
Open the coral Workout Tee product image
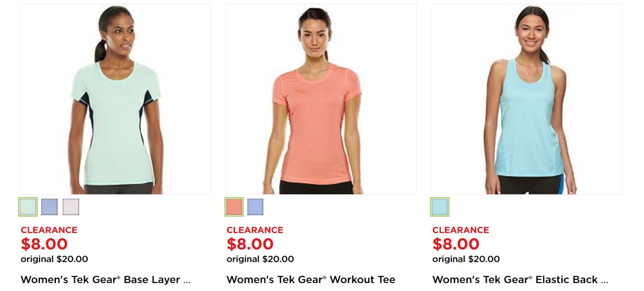pos(321,99)
